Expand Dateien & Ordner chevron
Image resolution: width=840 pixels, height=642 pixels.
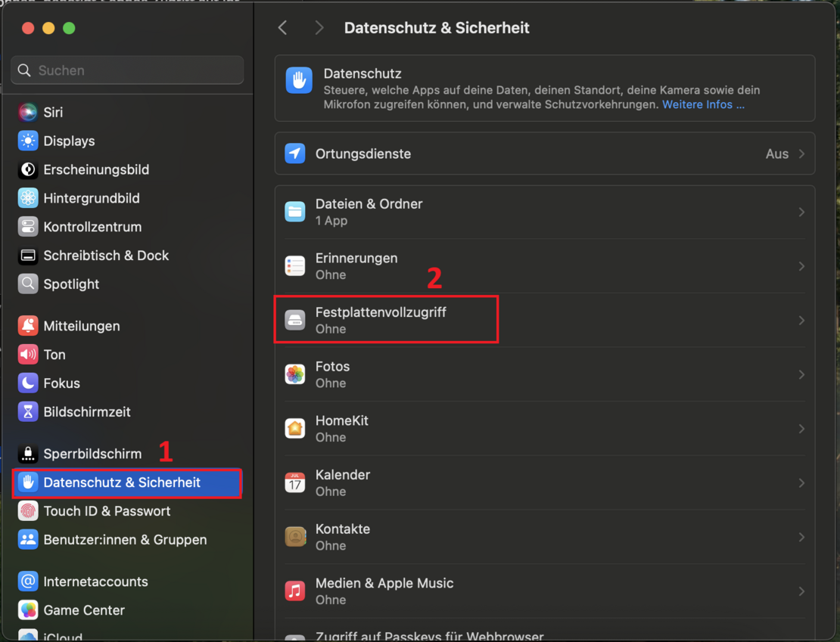[x=801, y=212]
